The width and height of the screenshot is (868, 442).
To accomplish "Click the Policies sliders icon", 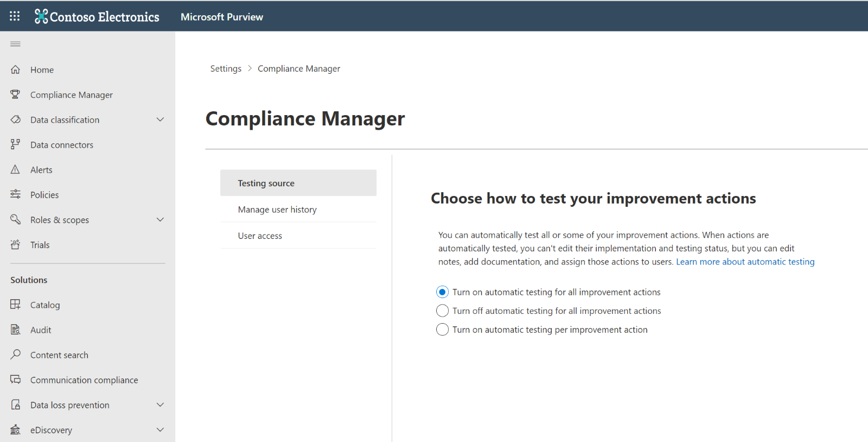I will point(16,194).
